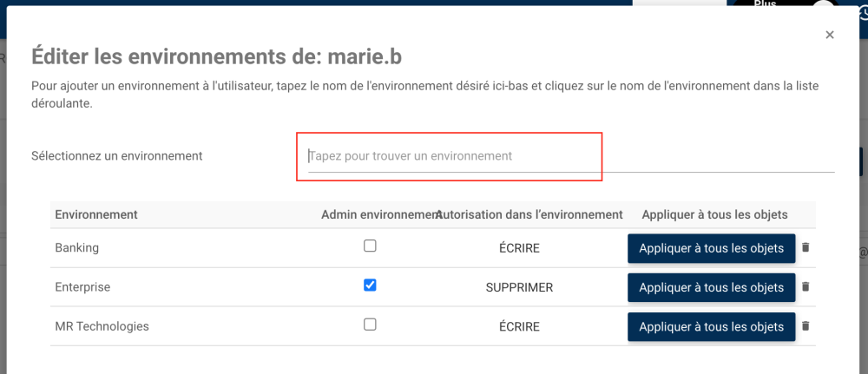The image size is (868, 374).
Task: Click 'Autorisation dans l'environnement' column header
Action: click(x=530, y=214)
